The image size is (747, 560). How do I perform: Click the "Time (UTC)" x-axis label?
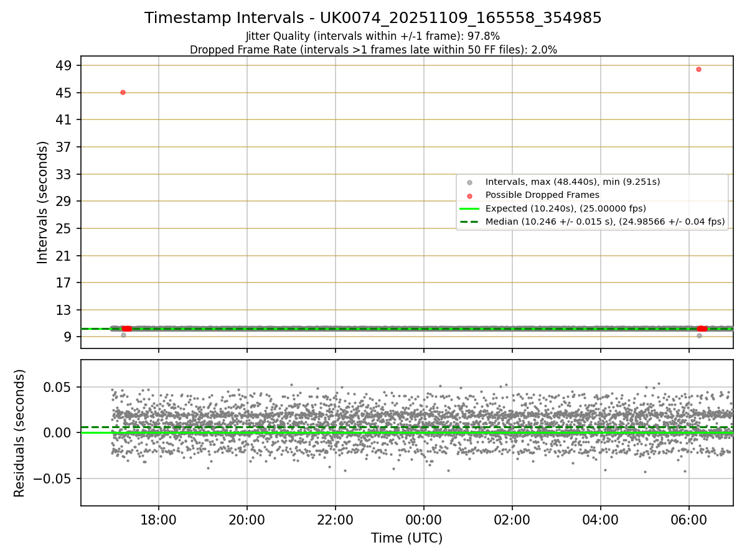tap(406, 538)
